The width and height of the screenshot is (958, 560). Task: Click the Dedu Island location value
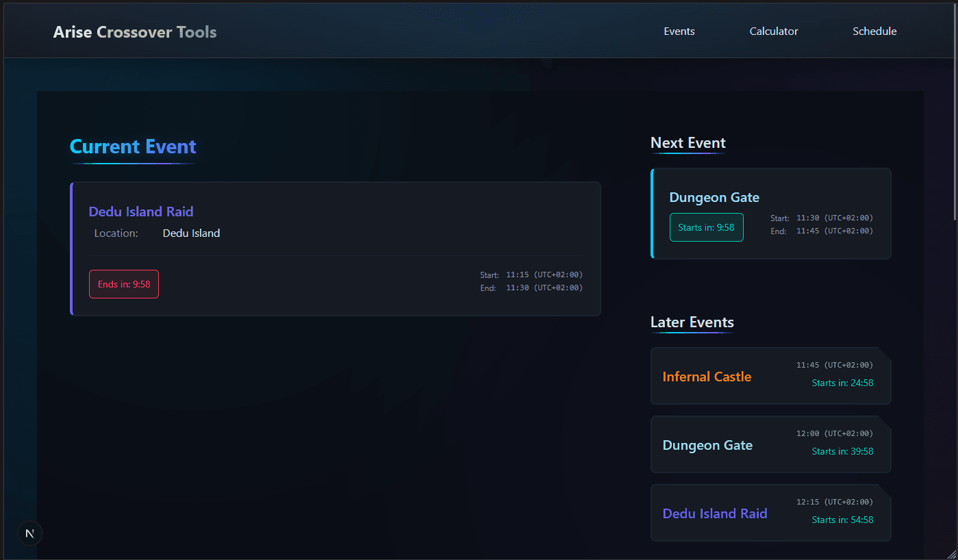point(191,233)
